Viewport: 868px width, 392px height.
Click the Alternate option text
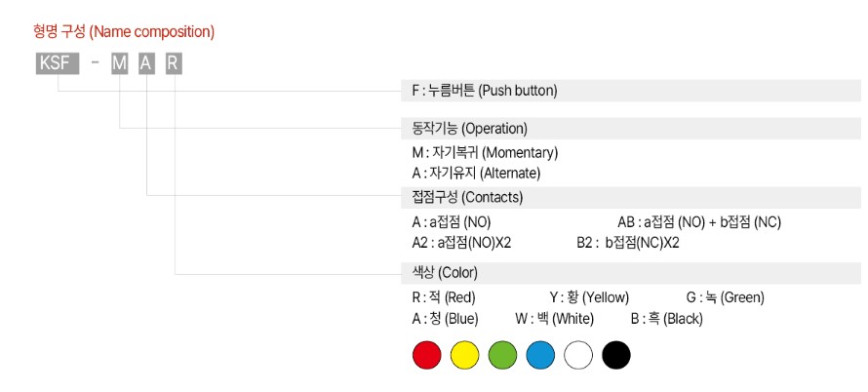tap(476, 174)
